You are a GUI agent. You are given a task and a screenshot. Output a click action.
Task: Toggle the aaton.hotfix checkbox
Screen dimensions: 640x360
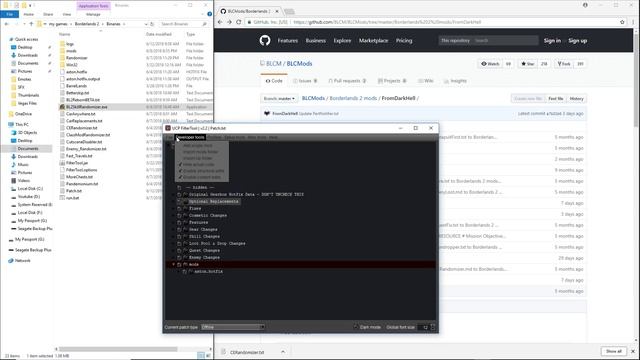pos(184,271)
